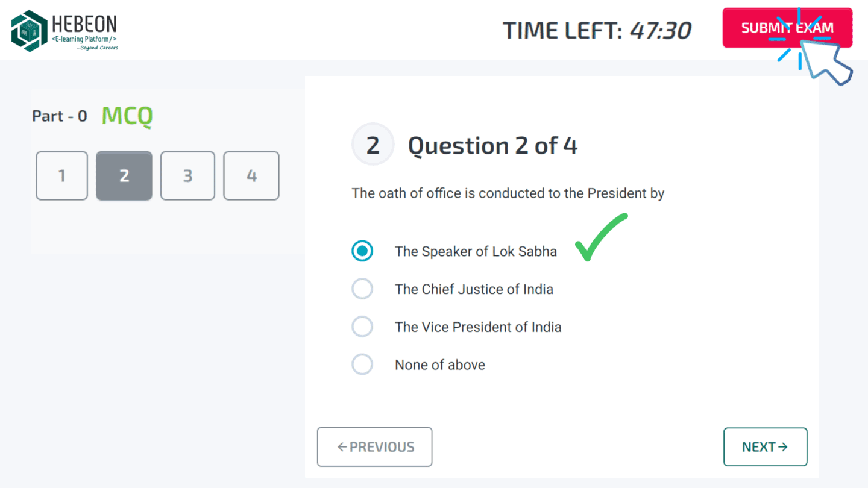Click the Hebeon platform logo
This screenshot has width=868, height=488.
63,30
